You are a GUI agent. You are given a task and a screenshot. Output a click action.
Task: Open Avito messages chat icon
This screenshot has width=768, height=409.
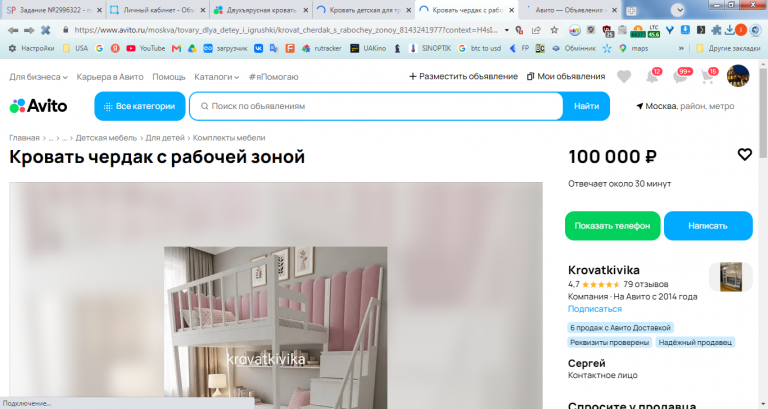coord(682,76)
